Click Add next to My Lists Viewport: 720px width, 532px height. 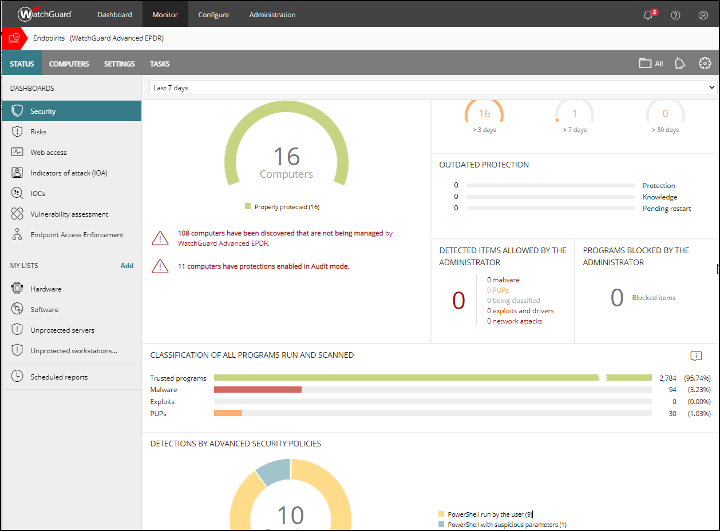127,266
